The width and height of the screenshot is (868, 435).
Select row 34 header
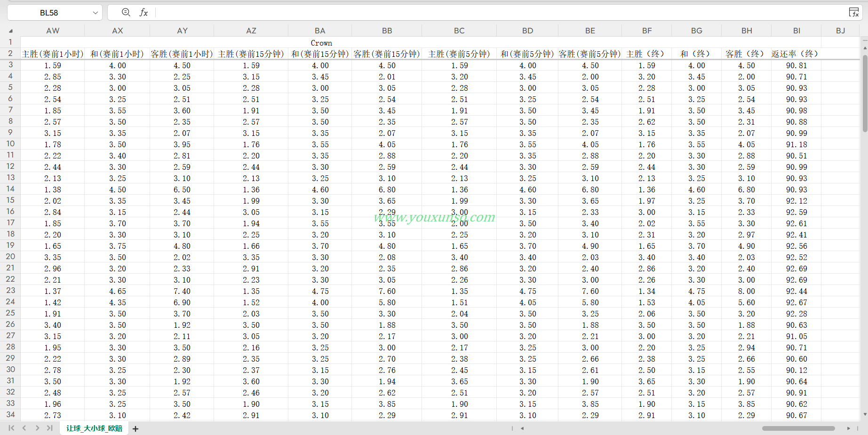click(10, 415)
